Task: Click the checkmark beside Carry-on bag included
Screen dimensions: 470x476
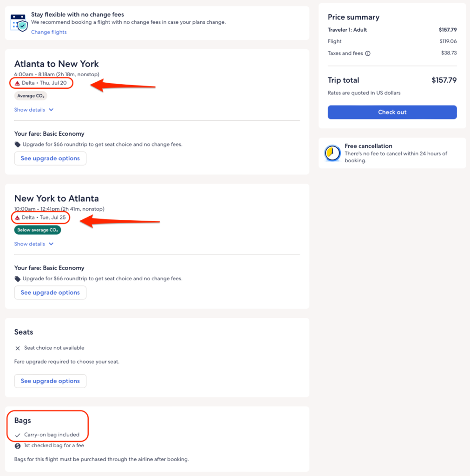Action: [x=18, y=435]
